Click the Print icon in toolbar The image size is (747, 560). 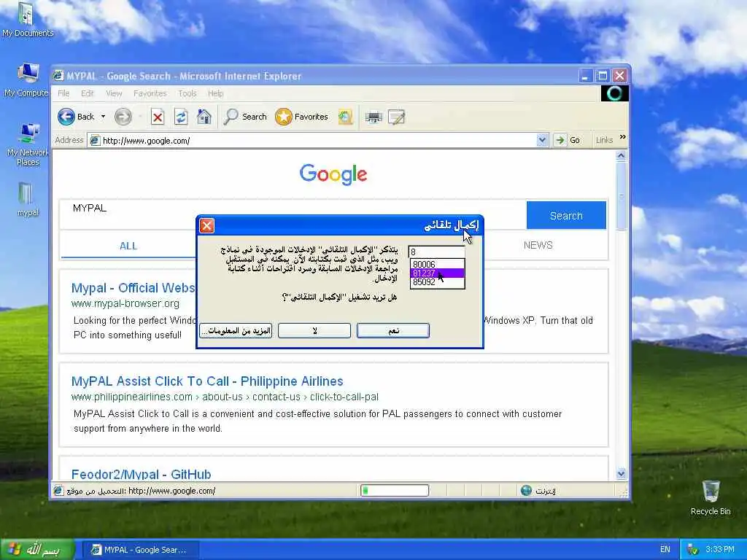373,117
